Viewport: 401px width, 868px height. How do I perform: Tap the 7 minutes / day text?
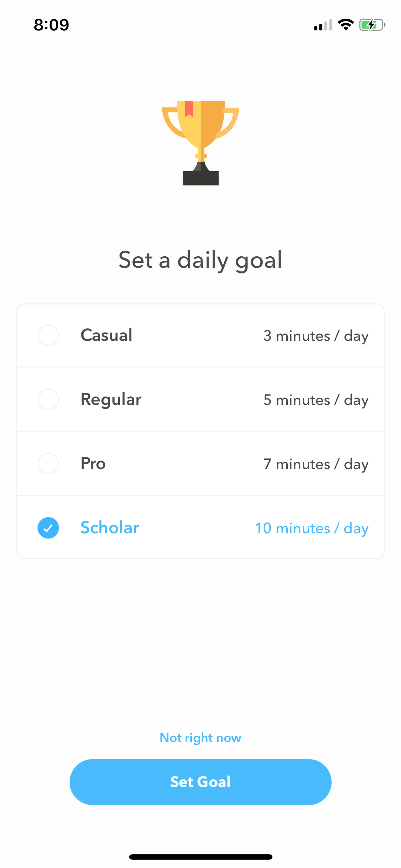tap(316, 464)
